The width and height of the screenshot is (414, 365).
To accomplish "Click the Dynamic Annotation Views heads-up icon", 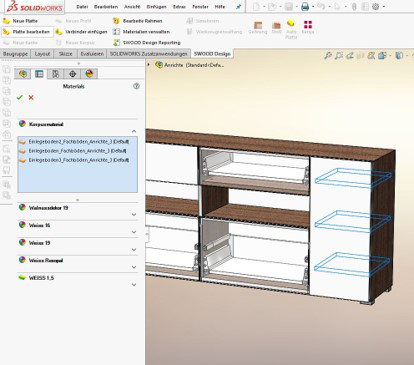I will [x=371, y=56].
